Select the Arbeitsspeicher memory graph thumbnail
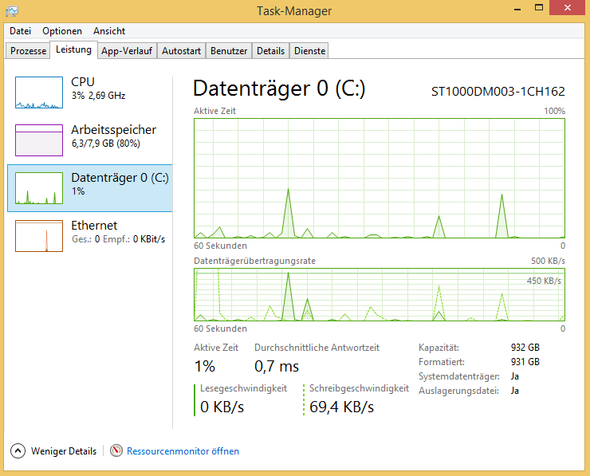The image size is (590, 476). 39,140
